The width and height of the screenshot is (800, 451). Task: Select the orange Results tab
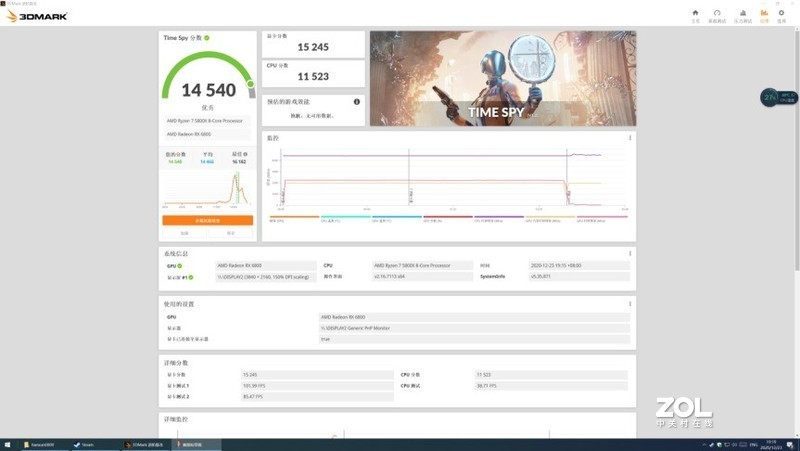[x=764, y=16]
